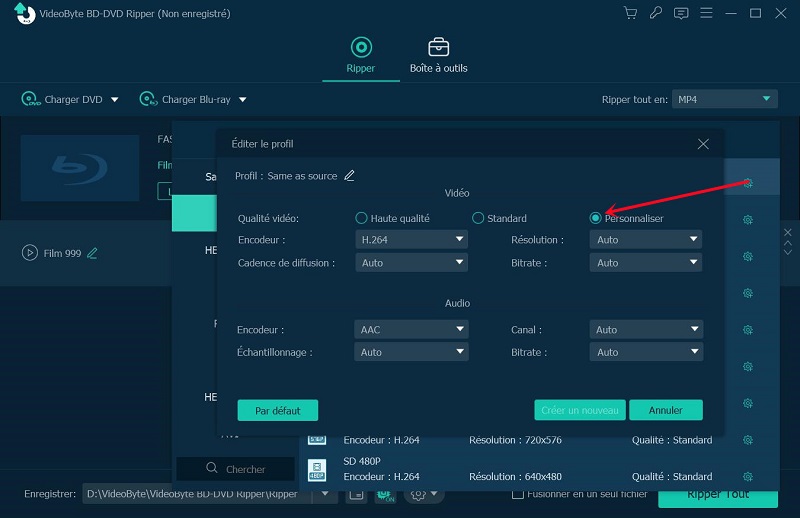Open the output folder icon
This screenshot has width=800, height=518.
coord(356,495)
